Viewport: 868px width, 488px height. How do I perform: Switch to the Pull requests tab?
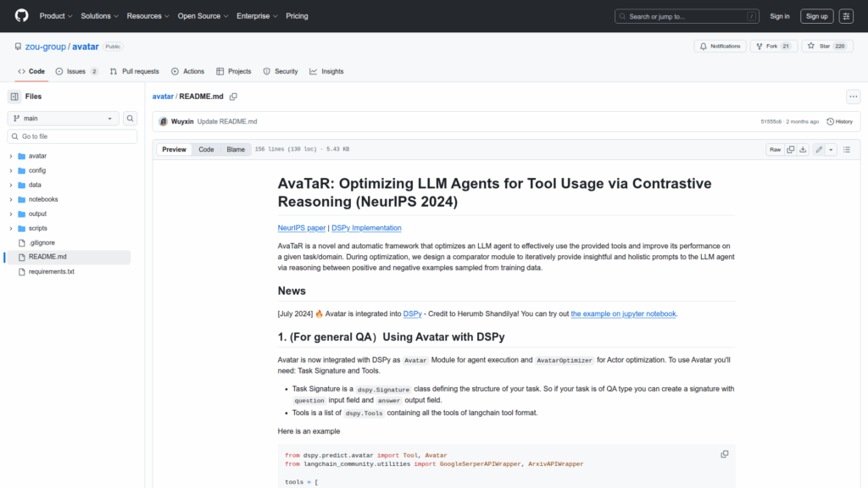click(135, 71)
